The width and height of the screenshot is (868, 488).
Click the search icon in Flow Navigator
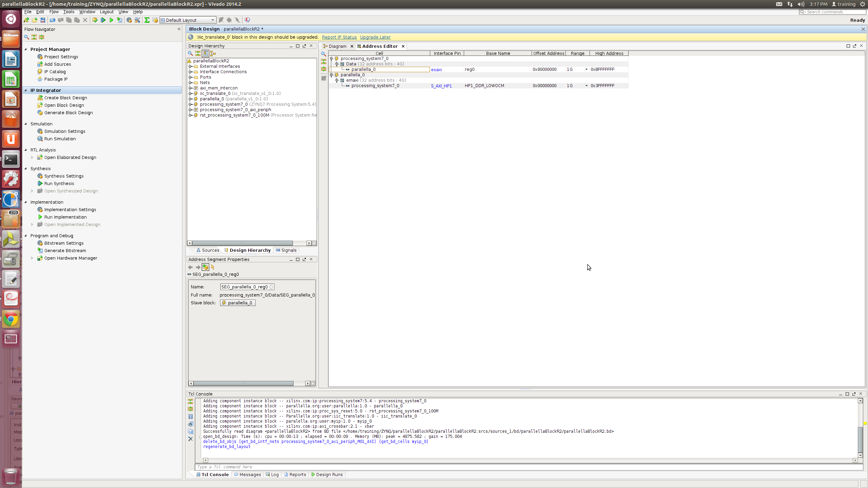pyautogui.click(x=26, y=37)
